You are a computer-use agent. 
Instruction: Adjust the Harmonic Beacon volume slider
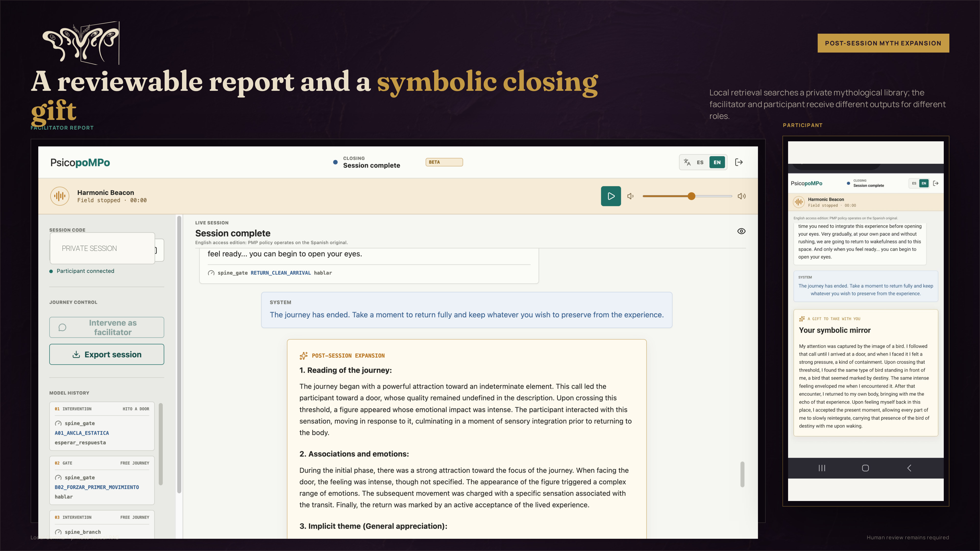[x=687, y=196]
